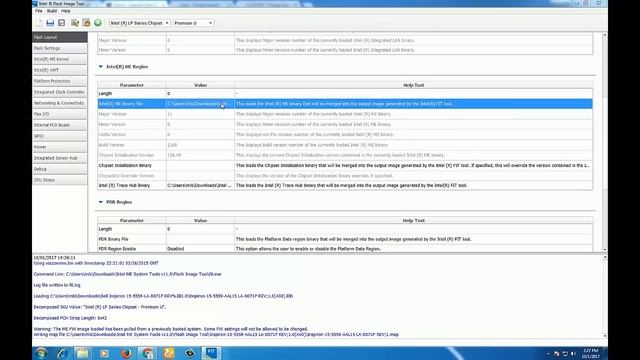The height and width of the screenshot is (360, 640).
Task: Click the taskbar clock showing 2:27 PM
Action: 591,353
